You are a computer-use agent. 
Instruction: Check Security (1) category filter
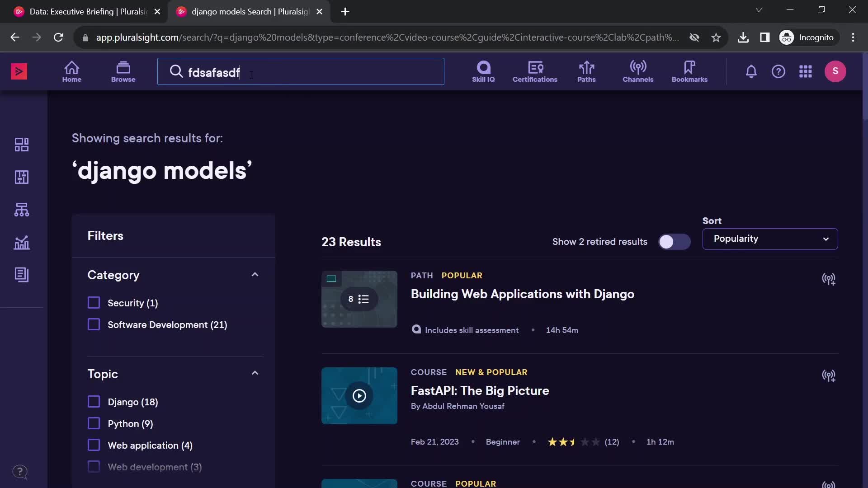tap(94, 303)
